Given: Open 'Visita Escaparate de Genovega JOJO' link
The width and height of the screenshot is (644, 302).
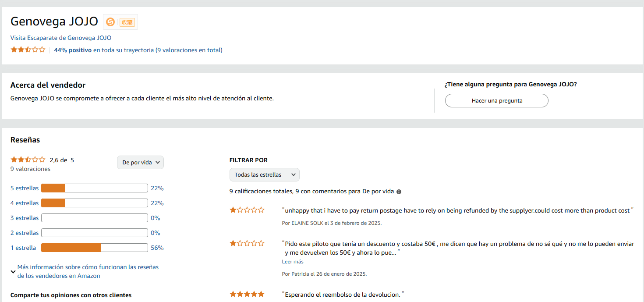Looking at the screenshot, I should click(x=61, y=38).
